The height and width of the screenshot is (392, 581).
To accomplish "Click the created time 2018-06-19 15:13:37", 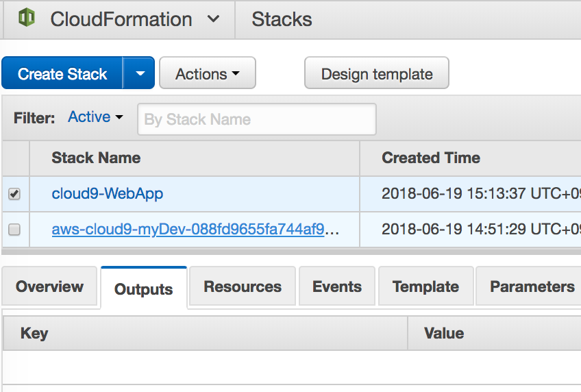I will [x=481, y=193].
